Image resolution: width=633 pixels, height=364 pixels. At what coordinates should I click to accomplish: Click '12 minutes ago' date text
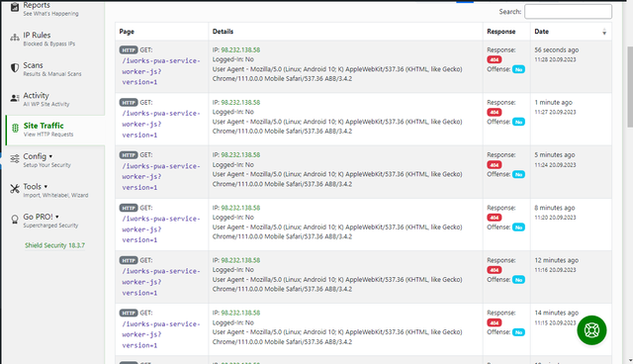coord(556,260)
